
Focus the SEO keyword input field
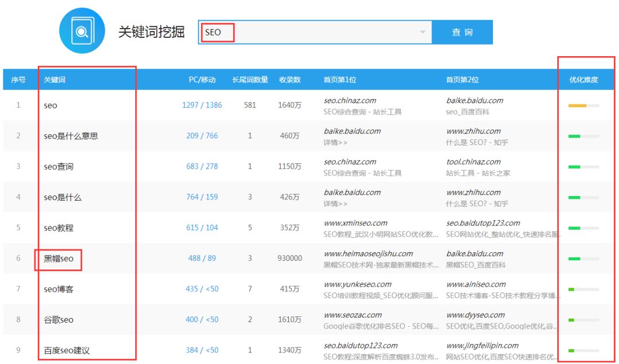click(315, 32)
